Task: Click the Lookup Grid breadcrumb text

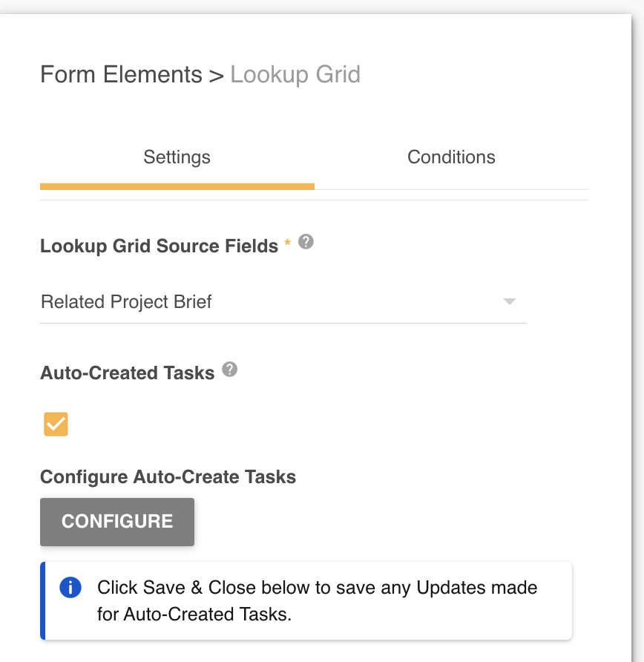Action: click(295, 75)
